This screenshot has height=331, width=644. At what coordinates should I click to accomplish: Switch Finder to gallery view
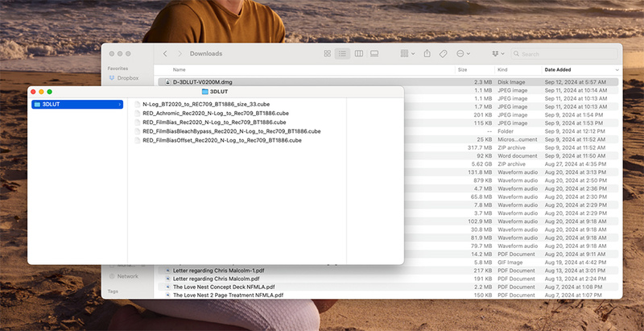[374, 54]
